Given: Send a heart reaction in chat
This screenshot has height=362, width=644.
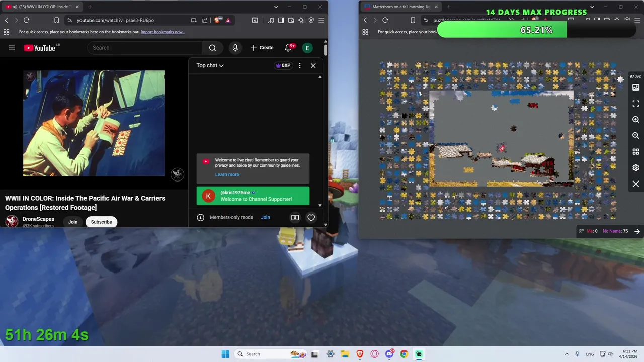Looking at the screenshot, I should pos(311,217).
